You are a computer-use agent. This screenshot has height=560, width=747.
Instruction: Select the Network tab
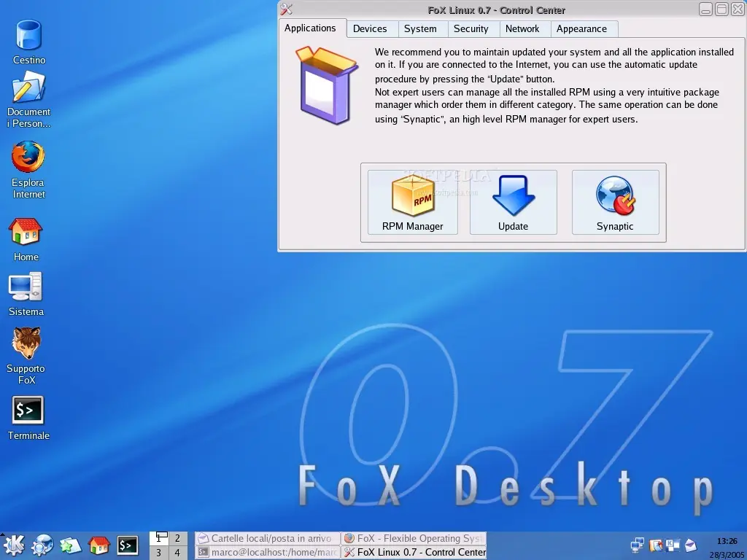(x=522, y=29)
